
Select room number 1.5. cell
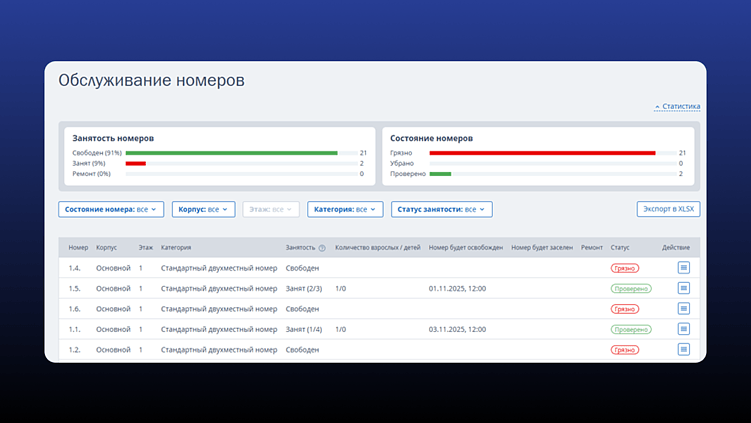tap(74, 288)
